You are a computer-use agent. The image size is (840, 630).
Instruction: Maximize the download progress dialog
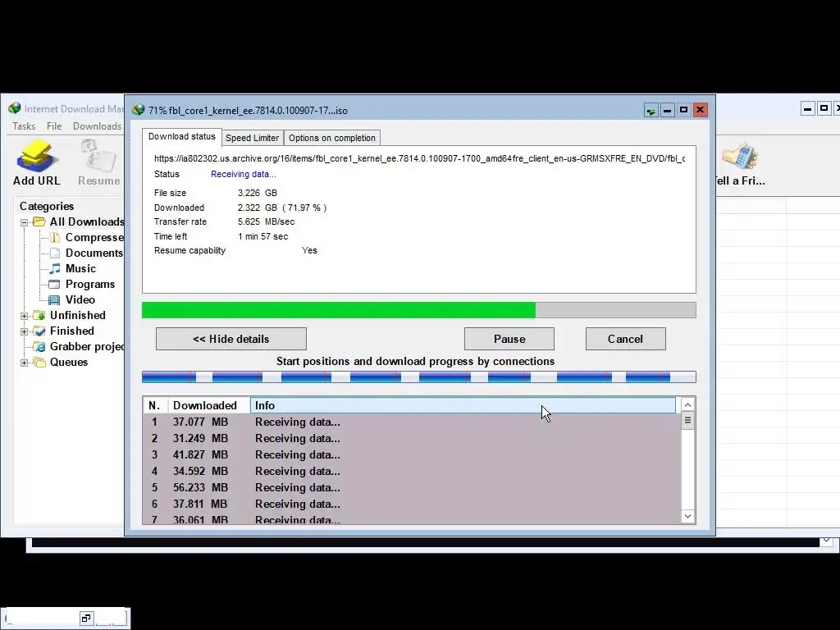[x=683, y=111]
